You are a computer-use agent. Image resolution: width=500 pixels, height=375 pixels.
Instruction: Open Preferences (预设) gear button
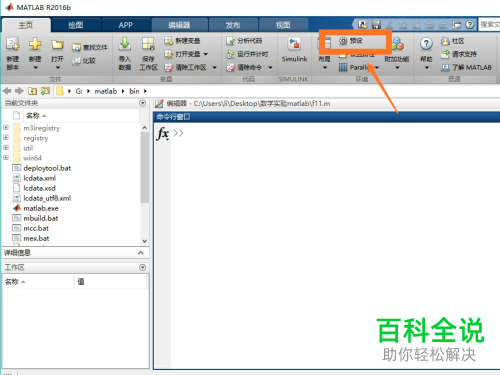(x=351, y=41)
